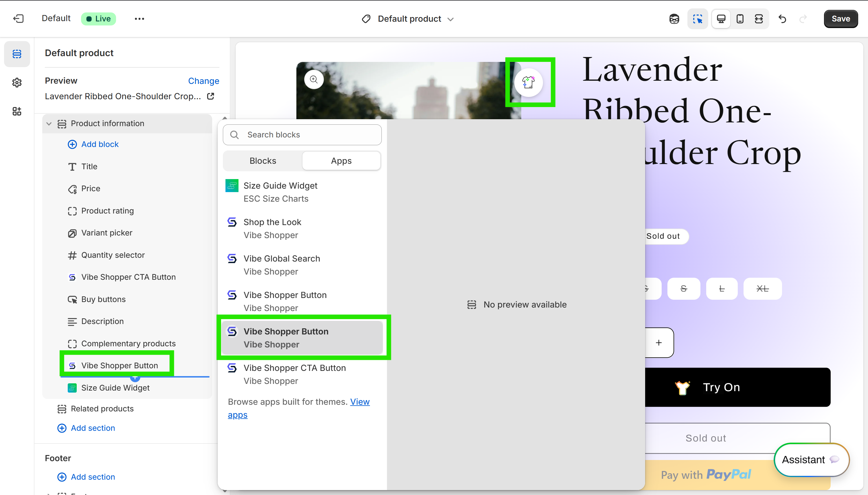Click the magnifier zoom icon on product image
The image size is (868, 495).
point(313,79)
